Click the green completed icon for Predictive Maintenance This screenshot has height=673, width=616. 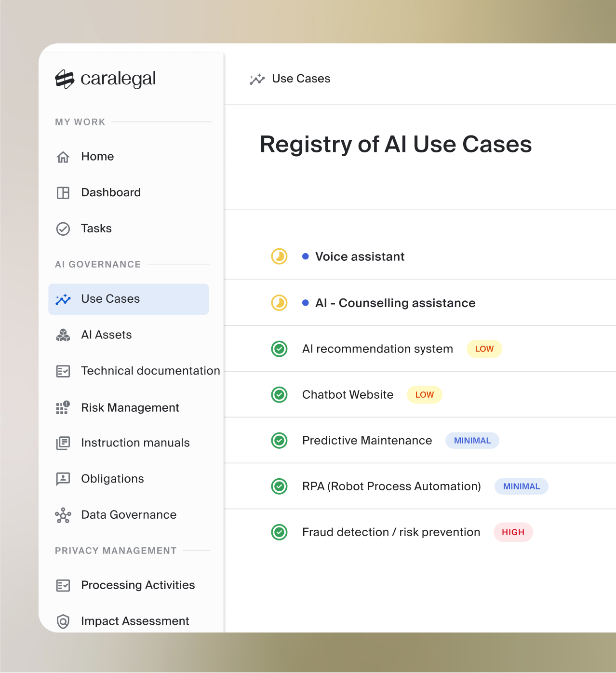pyautogui.click(x=280, y=441)
